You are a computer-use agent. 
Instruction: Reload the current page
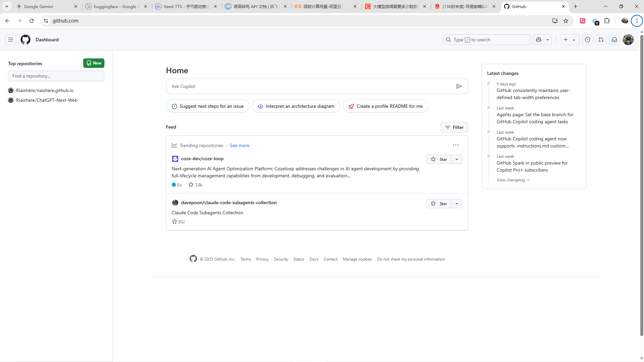[32, 21]
